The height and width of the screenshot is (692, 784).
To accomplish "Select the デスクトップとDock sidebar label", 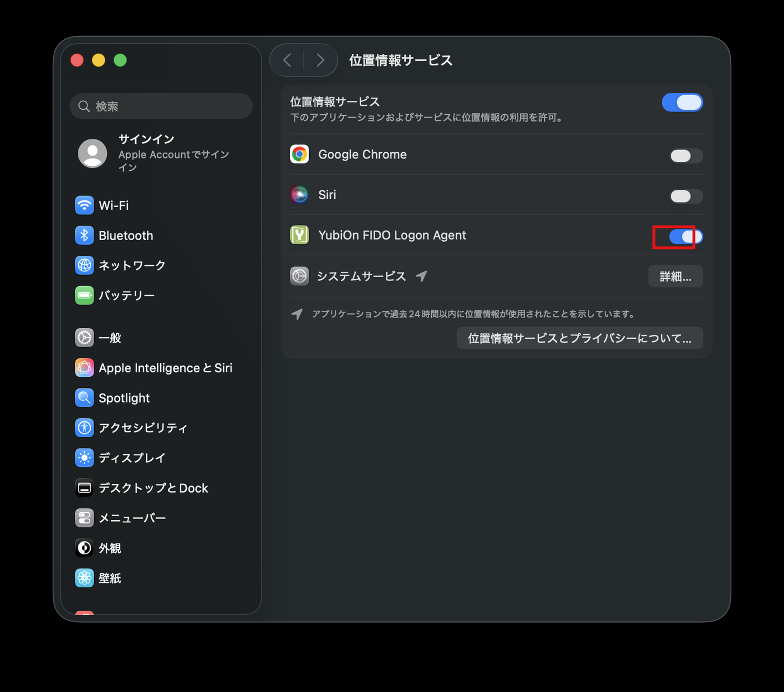I will point(153,488).
